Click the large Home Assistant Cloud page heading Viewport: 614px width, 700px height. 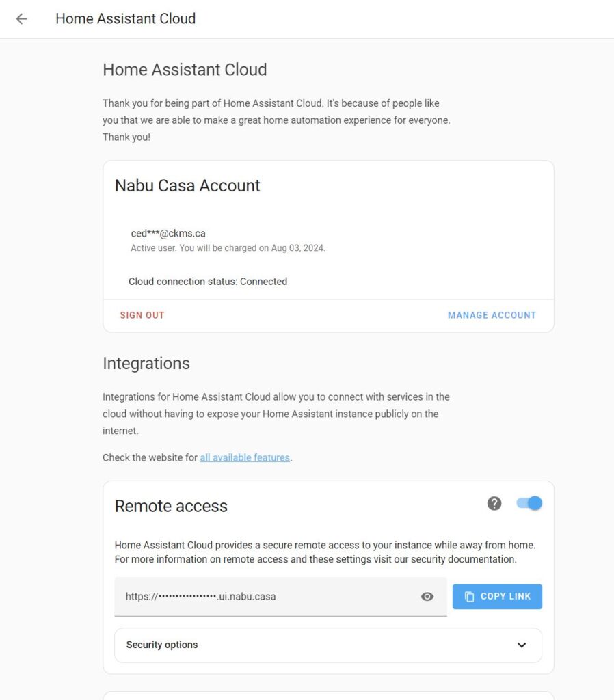pyautogui.click(x=185, y=69)
